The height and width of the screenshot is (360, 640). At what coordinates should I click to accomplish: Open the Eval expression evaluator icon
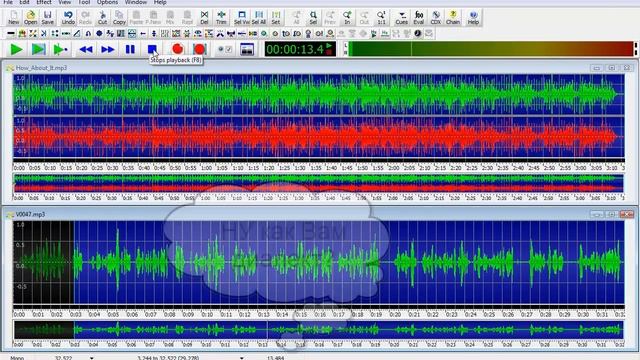tap(419, 17)
